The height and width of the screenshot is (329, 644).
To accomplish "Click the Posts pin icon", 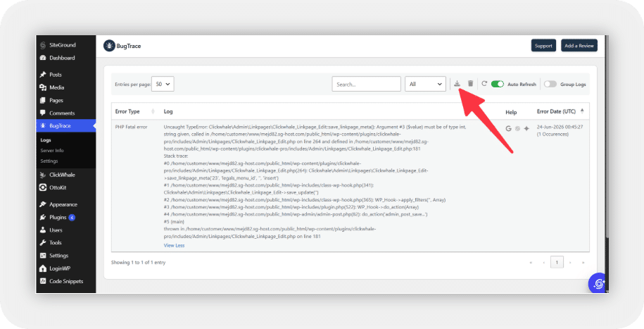I will (43, 75).
